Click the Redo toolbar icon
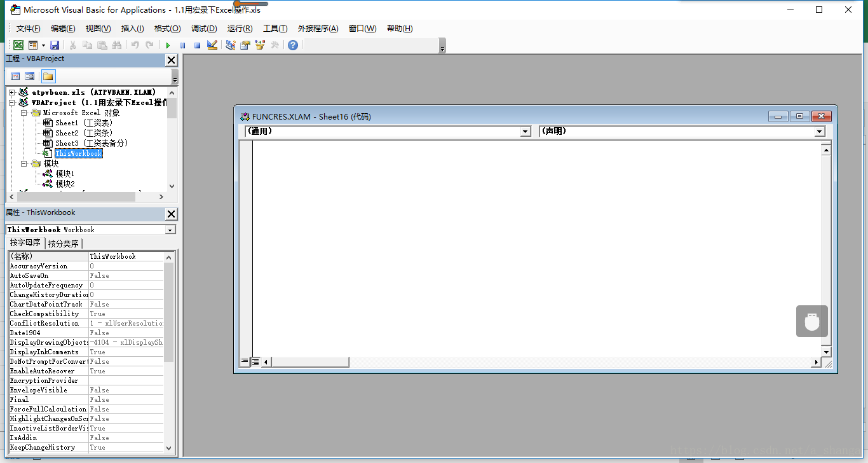The height and width of the screenshot is (463, 868). coord(149,45)
